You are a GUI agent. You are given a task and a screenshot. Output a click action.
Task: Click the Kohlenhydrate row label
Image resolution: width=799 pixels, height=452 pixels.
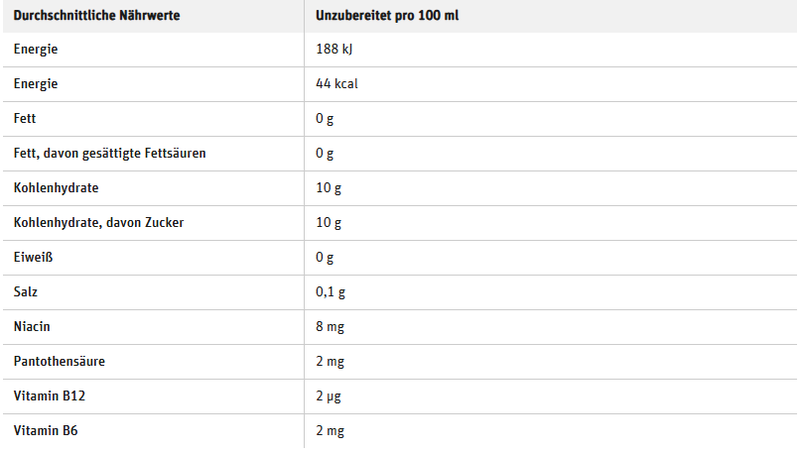coord(56,188)
